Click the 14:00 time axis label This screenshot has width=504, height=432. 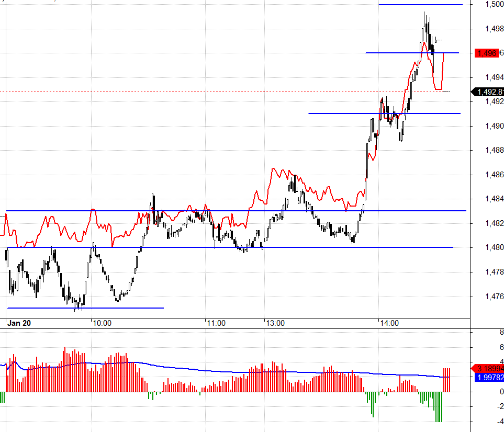[x=389, y=323]
